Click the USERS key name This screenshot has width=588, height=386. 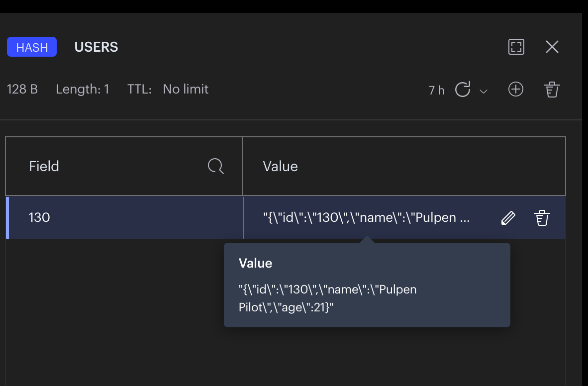click(x=96, y=47)
